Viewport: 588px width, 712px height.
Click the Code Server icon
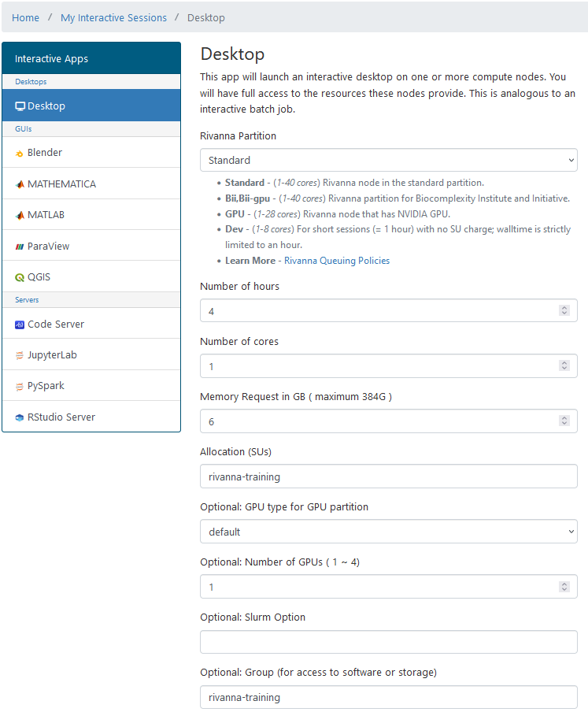click(x=20, y=324)
